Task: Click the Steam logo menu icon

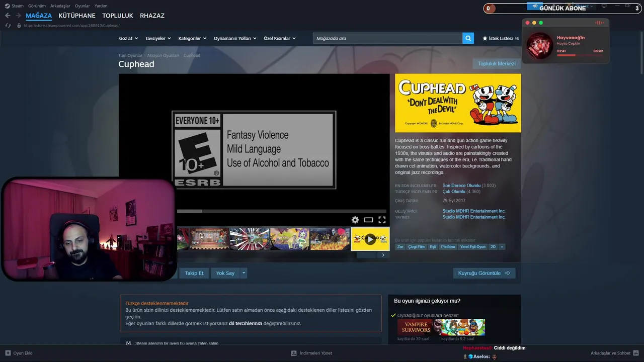Action: [7, 6]
